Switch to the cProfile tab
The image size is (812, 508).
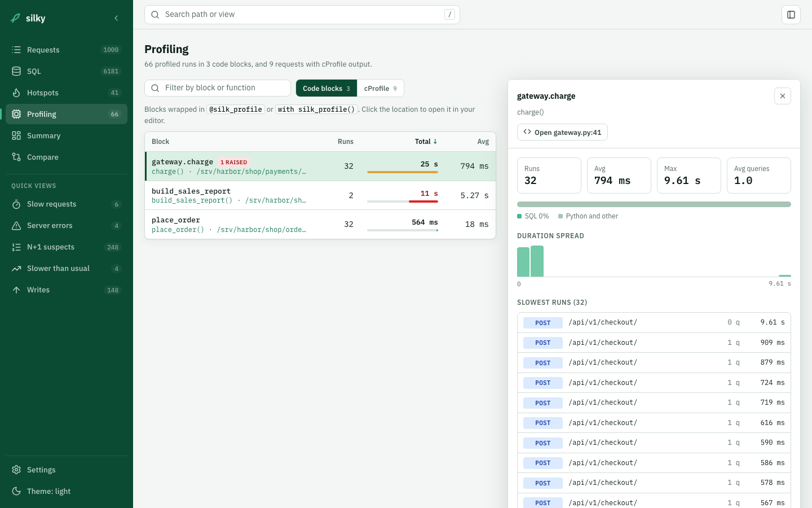point(381,88)
